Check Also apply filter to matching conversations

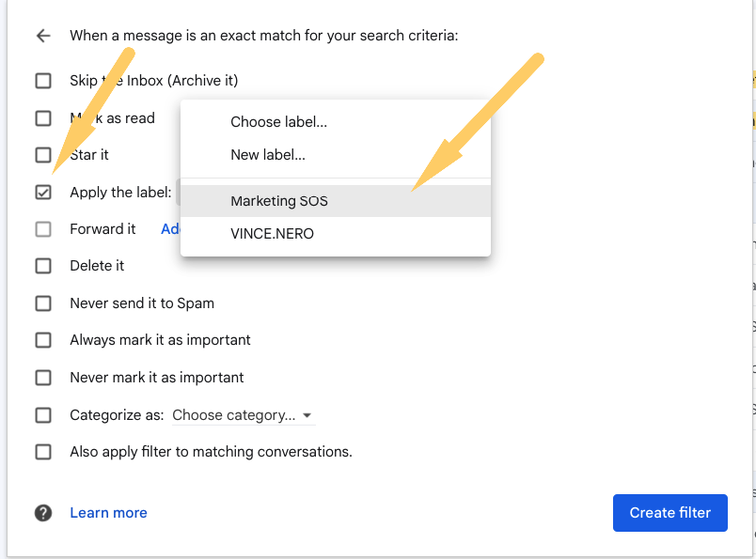[43, 452]
